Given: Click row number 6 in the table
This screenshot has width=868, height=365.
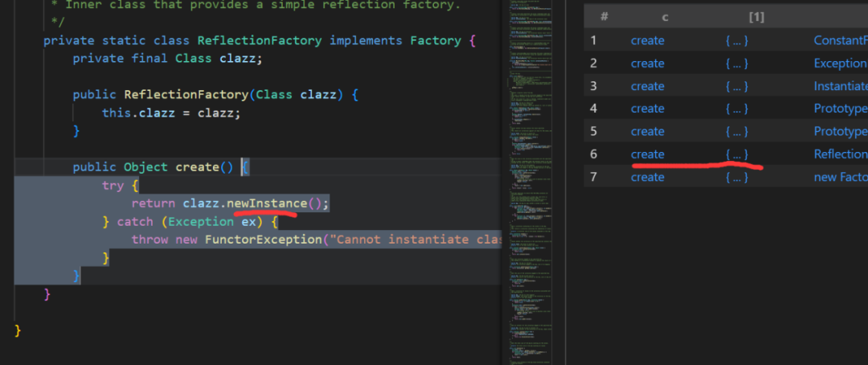Looking at the screenshot, I should (x=593, y=154).
